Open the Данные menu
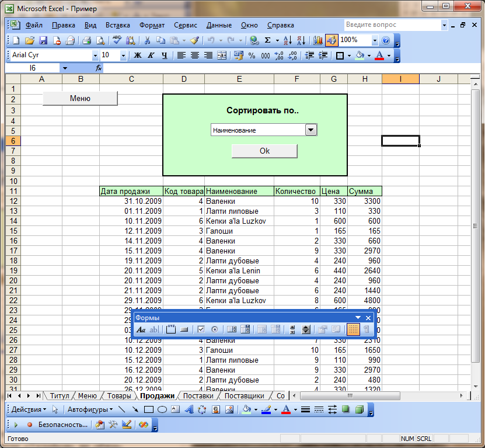This screenshot has height=448, width=485. (219, 25)
